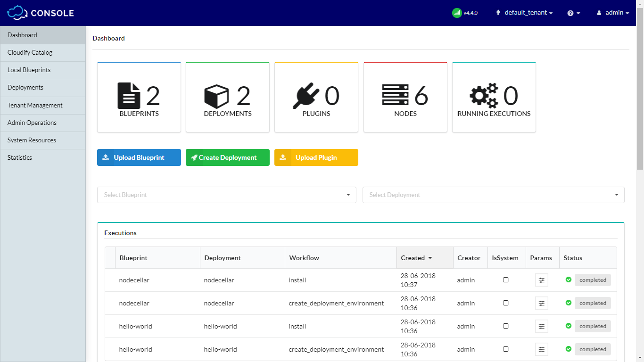Toggle IsSystem checkbox for hello-world create_deployment_environment

(506, 349)
